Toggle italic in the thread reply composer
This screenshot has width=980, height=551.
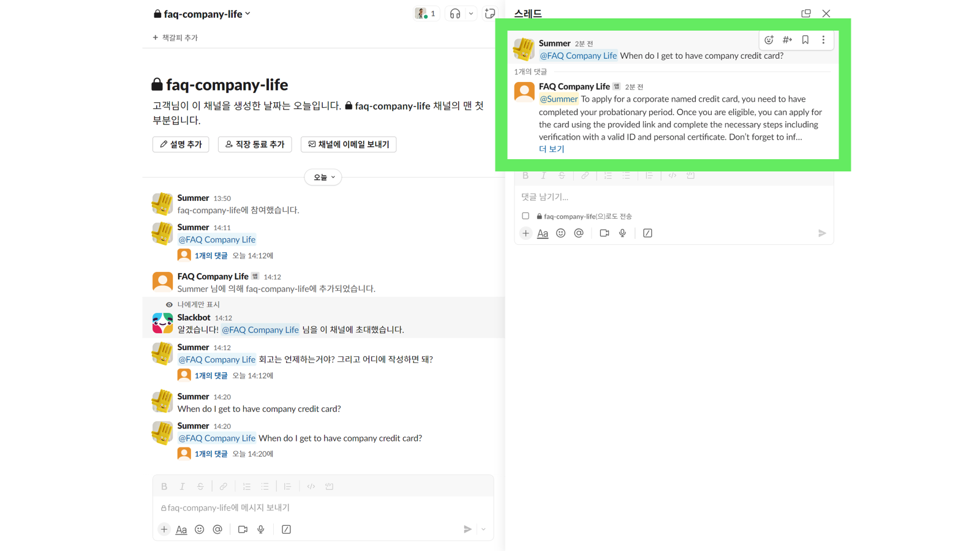[543, 176]
